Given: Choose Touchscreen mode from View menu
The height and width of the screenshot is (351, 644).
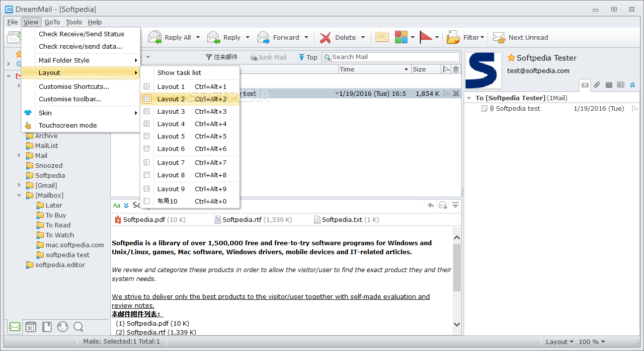Looking at the screenshot, I should pos(81,125).
